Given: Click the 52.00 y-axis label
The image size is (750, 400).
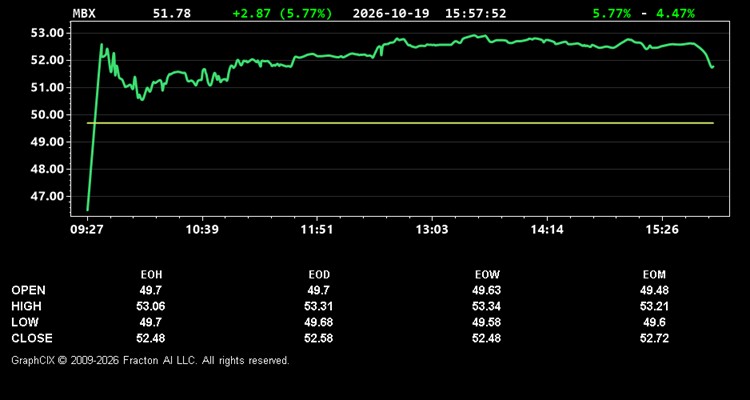Looking at the screenshot, I should [x=46, y=60].
